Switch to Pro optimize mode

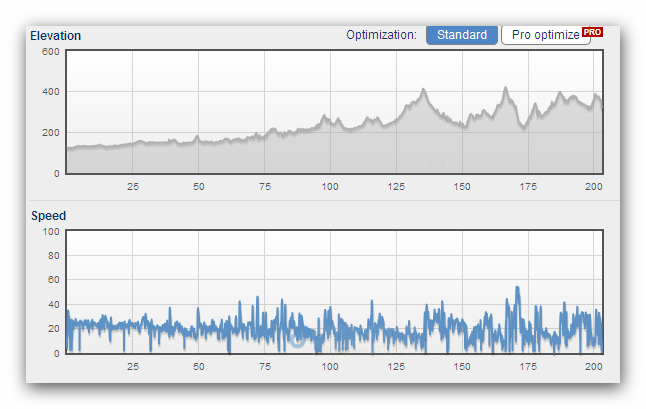[x=544, y=35]
